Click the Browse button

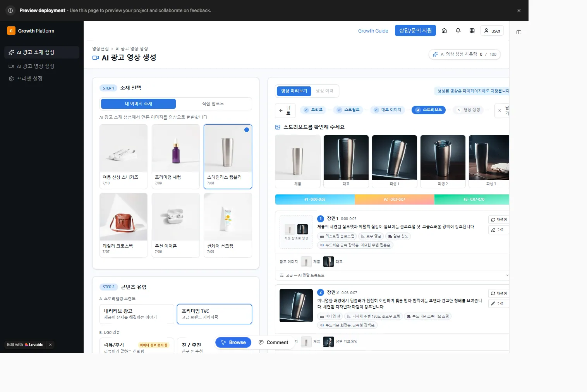coord(233,342)
